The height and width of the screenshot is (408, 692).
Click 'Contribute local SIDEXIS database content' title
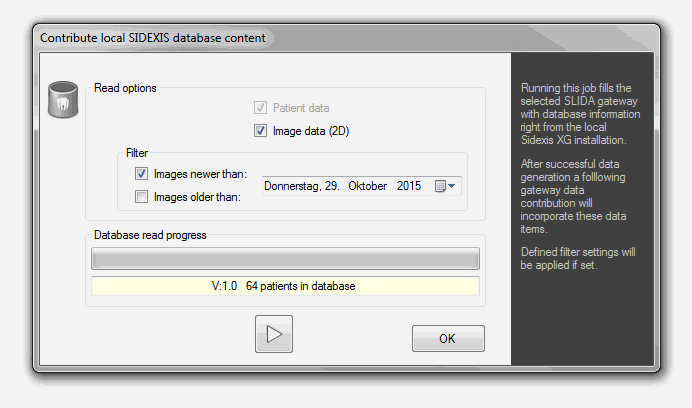pos(153,38)
